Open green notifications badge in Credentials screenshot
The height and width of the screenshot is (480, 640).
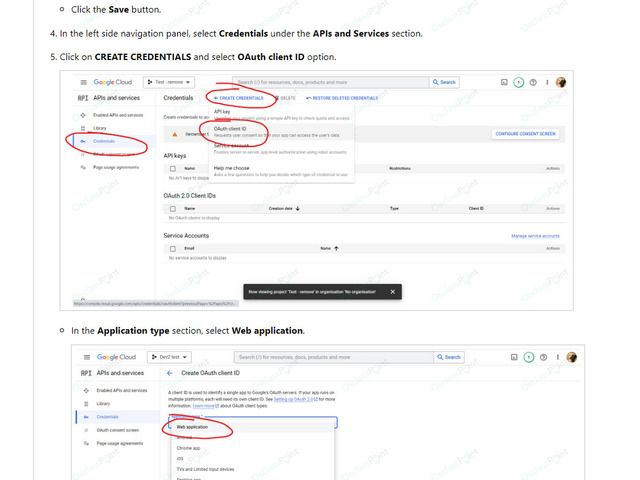click(x=518, y=82)
